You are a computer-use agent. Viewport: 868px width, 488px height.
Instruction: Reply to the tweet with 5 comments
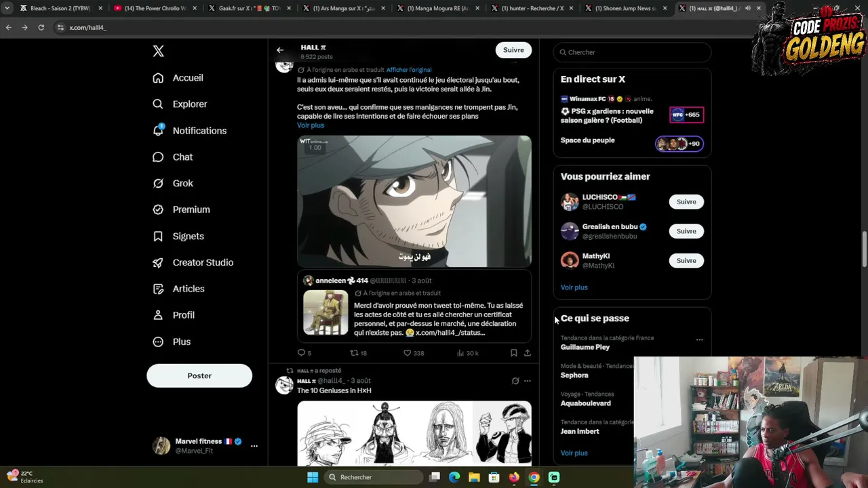304,353
